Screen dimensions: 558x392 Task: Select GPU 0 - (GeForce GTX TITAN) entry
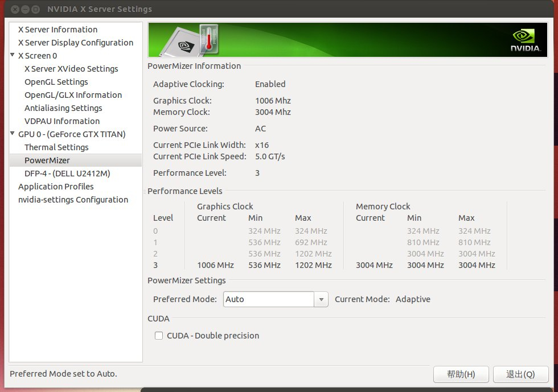pos(72,134)
